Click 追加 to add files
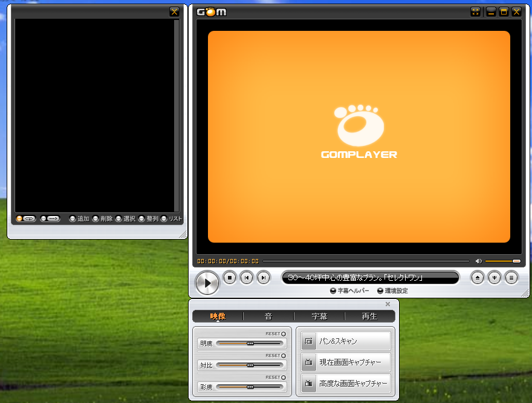Viewport: 532px width, 403px height. pyautogui.click(x=79, y=218)
